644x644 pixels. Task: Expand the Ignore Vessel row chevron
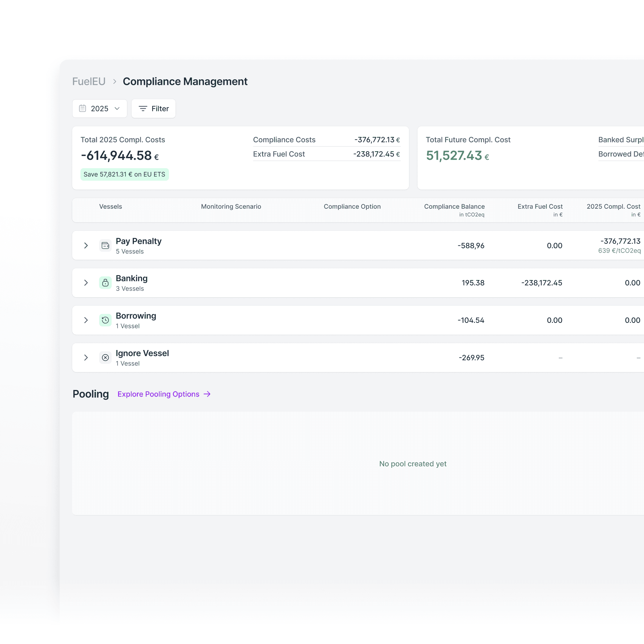(x=86, y=358)
